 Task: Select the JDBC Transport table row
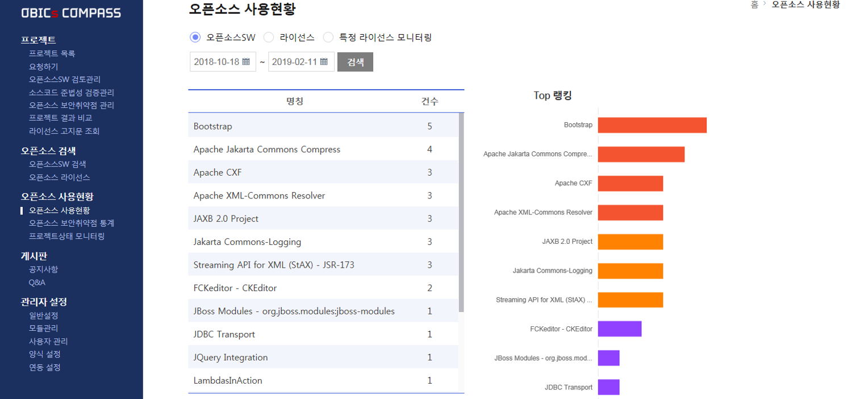[323, 334]
